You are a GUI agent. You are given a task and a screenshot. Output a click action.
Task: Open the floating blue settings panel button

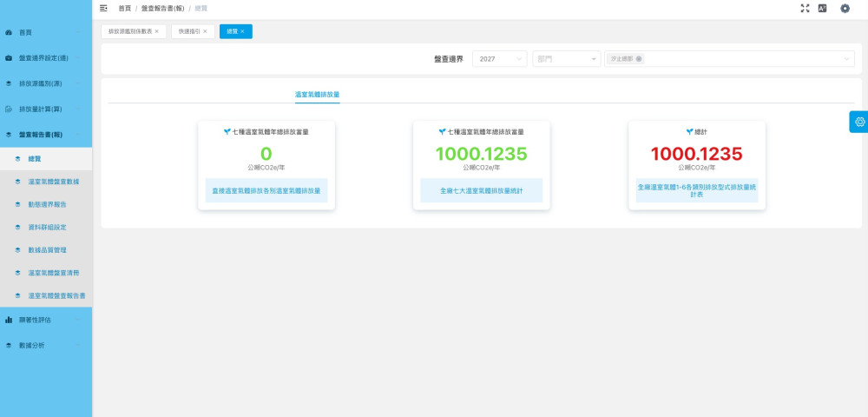click(x=858, y=122)
